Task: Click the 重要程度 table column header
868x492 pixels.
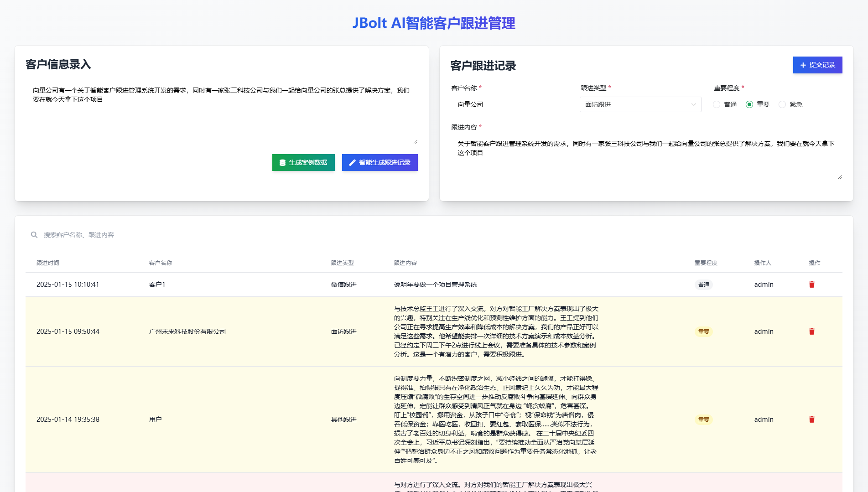Action: tap(706, 263)
